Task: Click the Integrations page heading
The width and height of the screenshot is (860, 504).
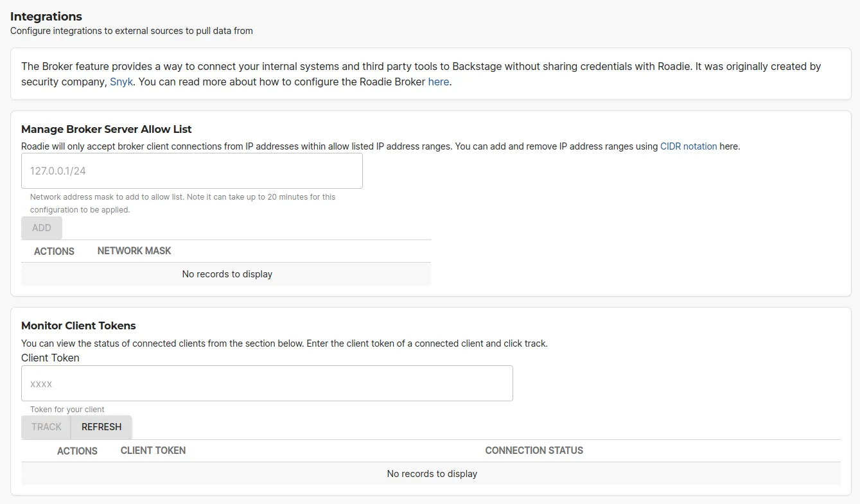Action: [x=46, y=16]
